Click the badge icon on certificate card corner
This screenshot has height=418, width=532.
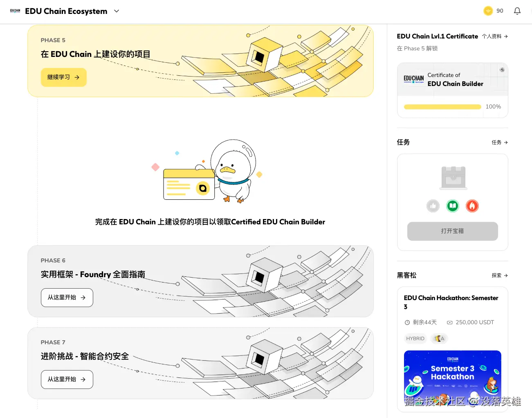click(502, 70)
